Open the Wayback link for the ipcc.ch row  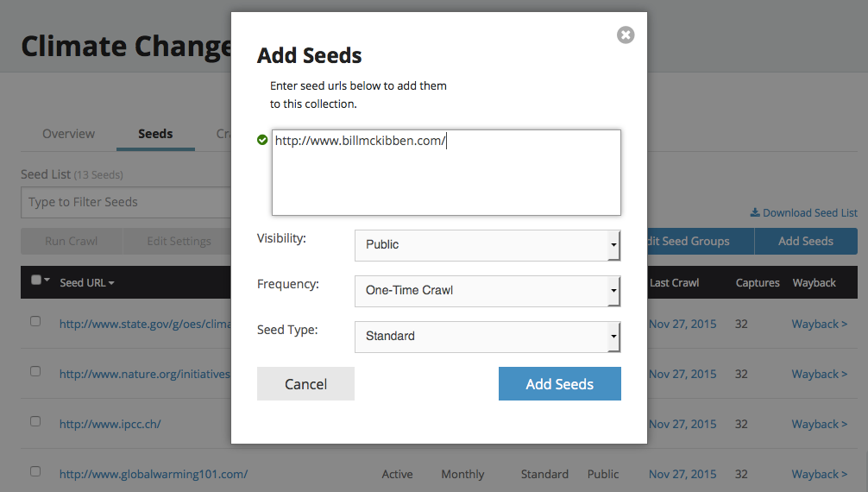(x=819, y=424)
